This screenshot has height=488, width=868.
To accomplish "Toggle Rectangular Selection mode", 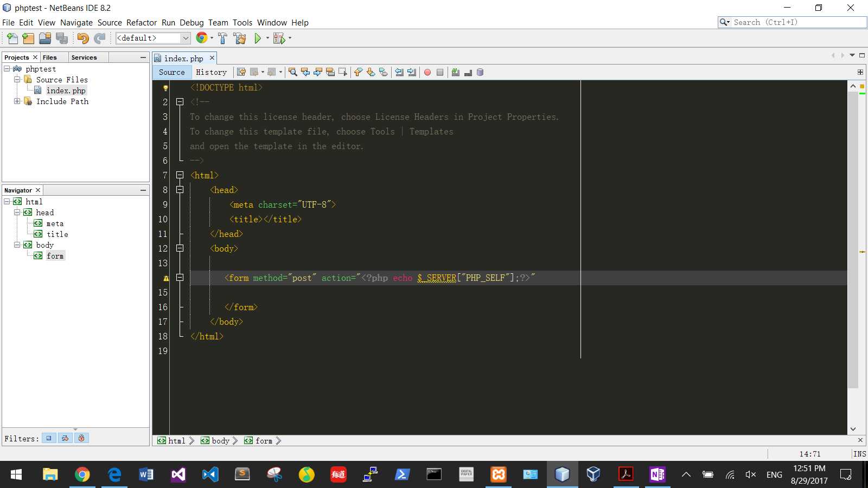I will click(343, 72).
